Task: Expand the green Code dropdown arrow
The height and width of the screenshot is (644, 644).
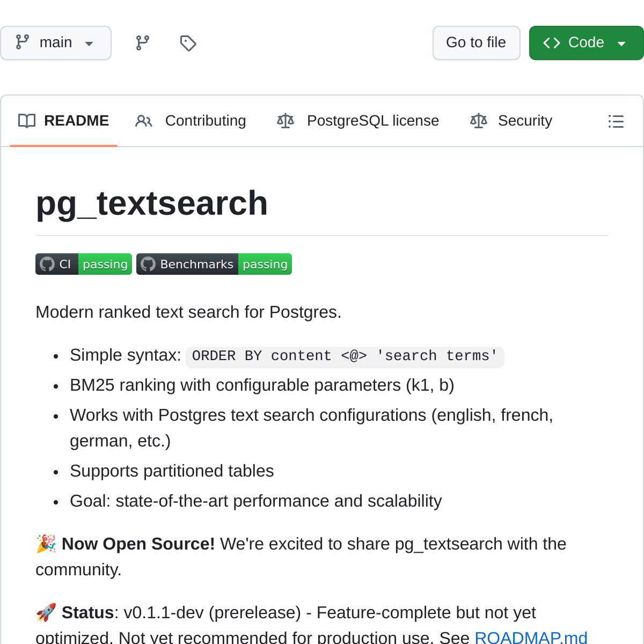Action: 621,43
